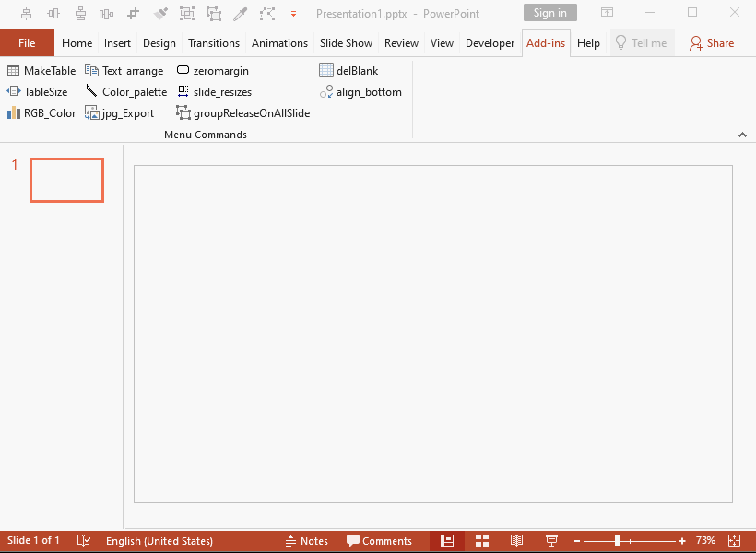Run the RGB_Color add-in command

[x=41, y=113]
